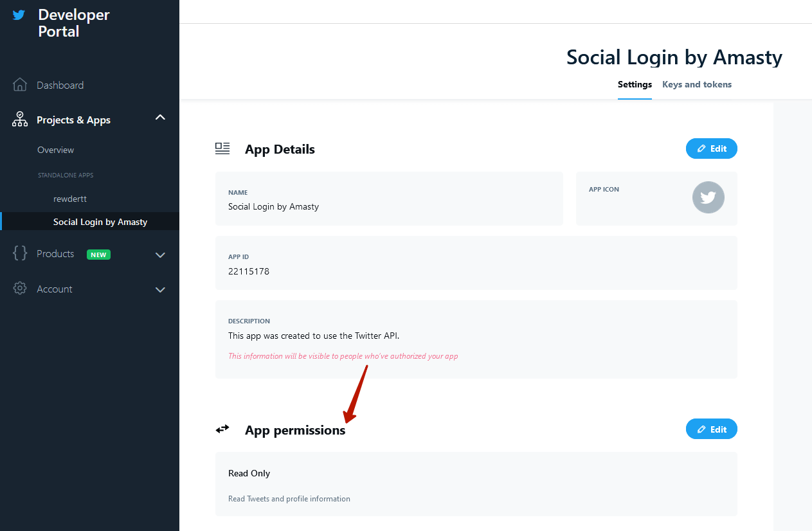
Task: Click the STANDALONE APPS section label
Action: pos(66,175)
